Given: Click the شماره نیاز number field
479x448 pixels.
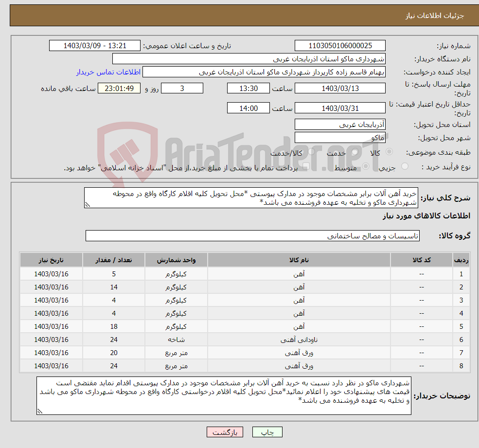Looking at the screenshot, I should pos(340,46).
